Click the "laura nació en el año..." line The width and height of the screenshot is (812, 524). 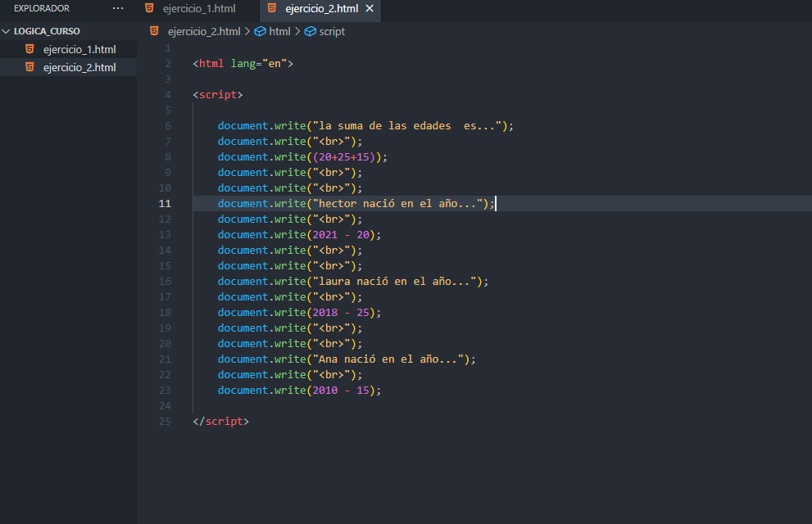353,282
